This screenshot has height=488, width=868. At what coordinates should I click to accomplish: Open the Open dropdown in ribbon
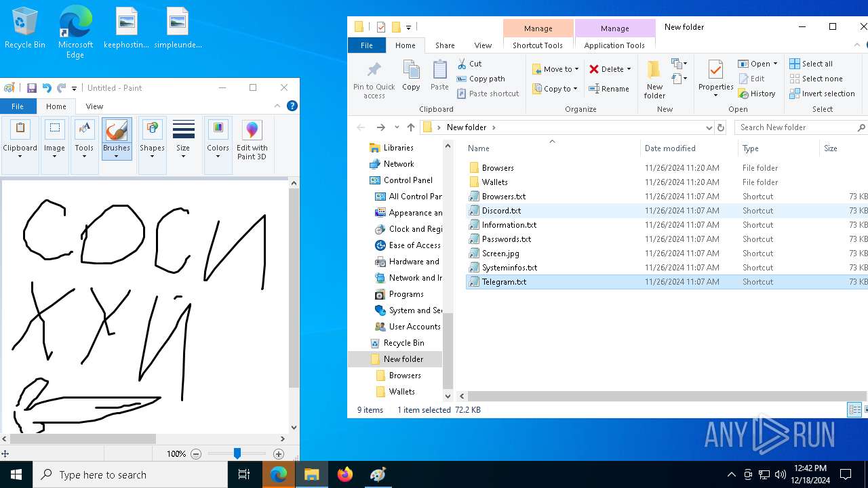[x=757, y=64]
